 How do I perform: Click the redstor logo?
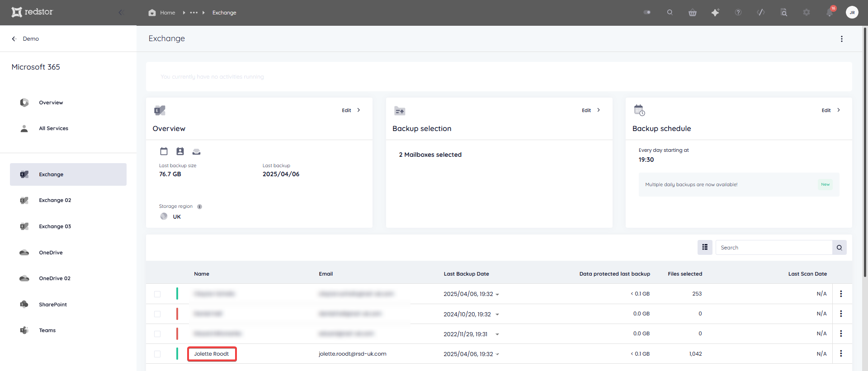coord(32,12)
